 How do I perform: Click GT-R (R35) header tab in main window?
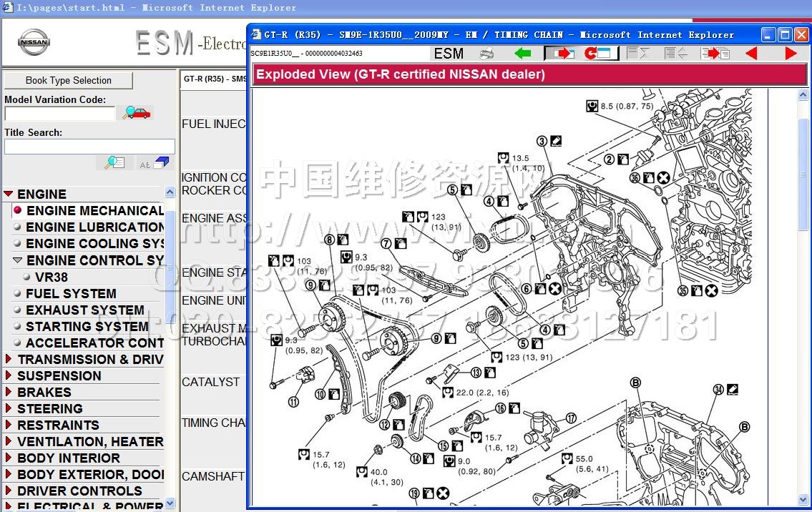pyautogui.click(x=215, y=79)
